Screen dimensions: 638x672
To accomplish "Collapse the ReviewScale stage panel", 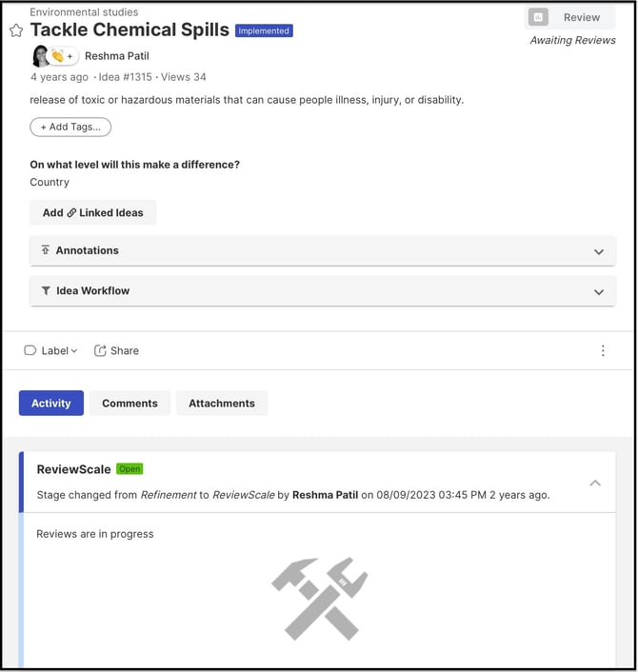I will tap(595, 484).
